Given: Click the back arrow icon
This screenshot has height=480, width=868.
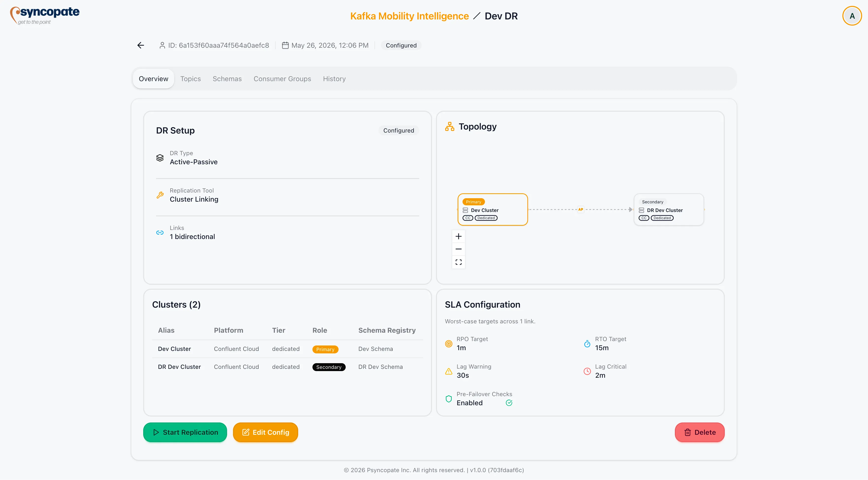Looking at the screenshot, I should tap(140, 45).
